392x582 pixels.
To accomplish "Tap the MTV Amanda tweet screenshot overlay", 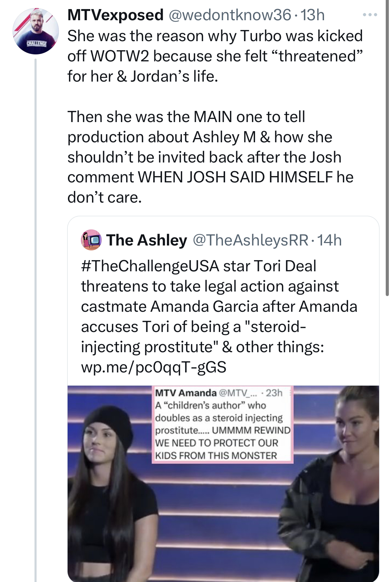I will pyautogui.click(x=223, y=424).
